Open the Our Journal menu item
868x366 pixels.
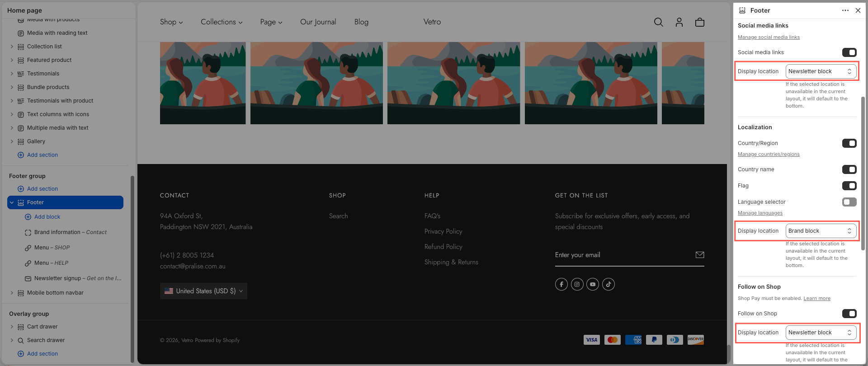[318, 22]
